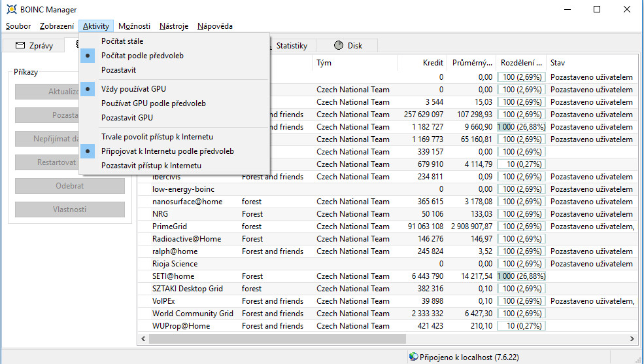Image resolution: width=644 pixels, height=364 pixels.
Task: Click credit value 257 629 097
Action: point(424,115)
